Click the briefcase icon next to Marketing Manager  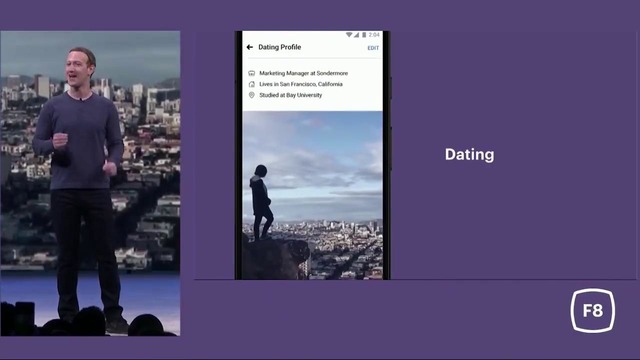(251, 73)
